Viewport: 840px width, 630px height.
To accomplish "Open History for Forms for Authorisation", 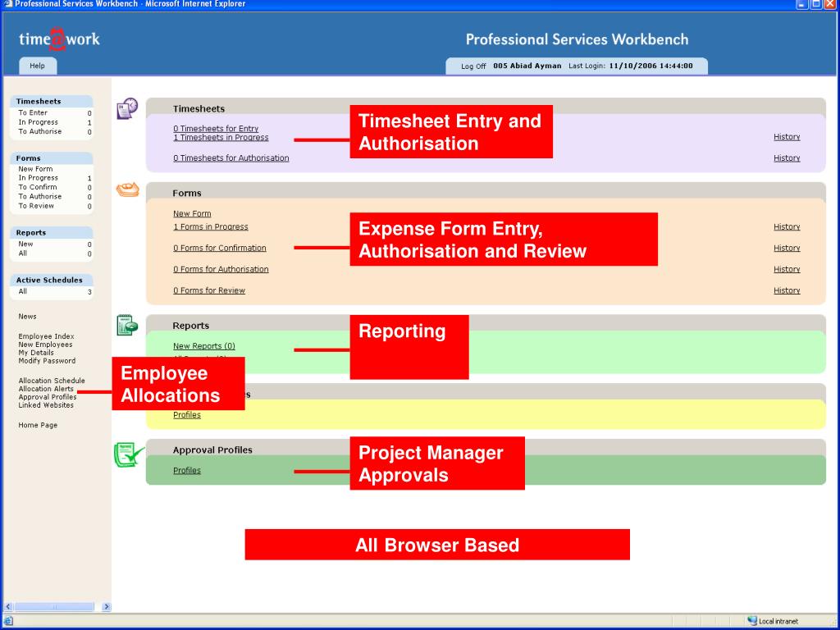I will [787, 269].
